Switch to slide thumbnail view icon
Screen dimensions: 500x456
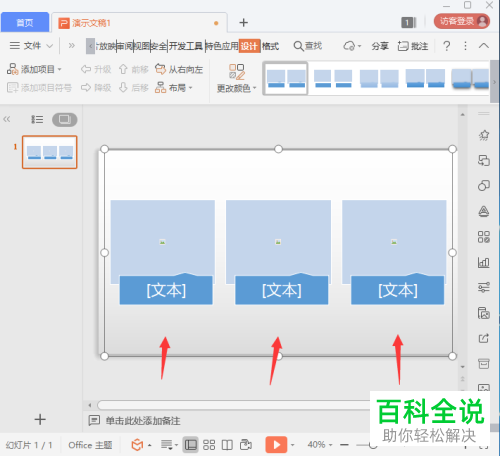click(64, 119)
